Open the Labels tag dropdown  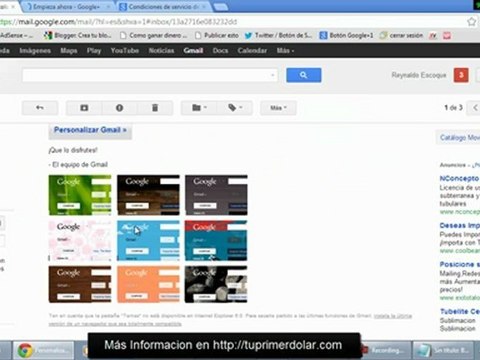click(x=235, y=108)
